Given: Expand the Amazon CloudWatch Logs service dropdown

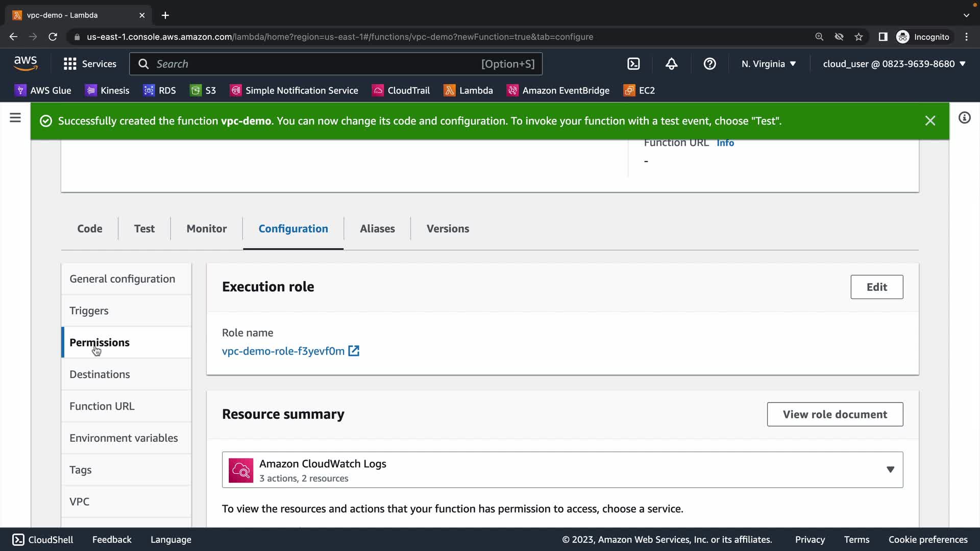Looking at the screenshot, I should pos(890,469).
